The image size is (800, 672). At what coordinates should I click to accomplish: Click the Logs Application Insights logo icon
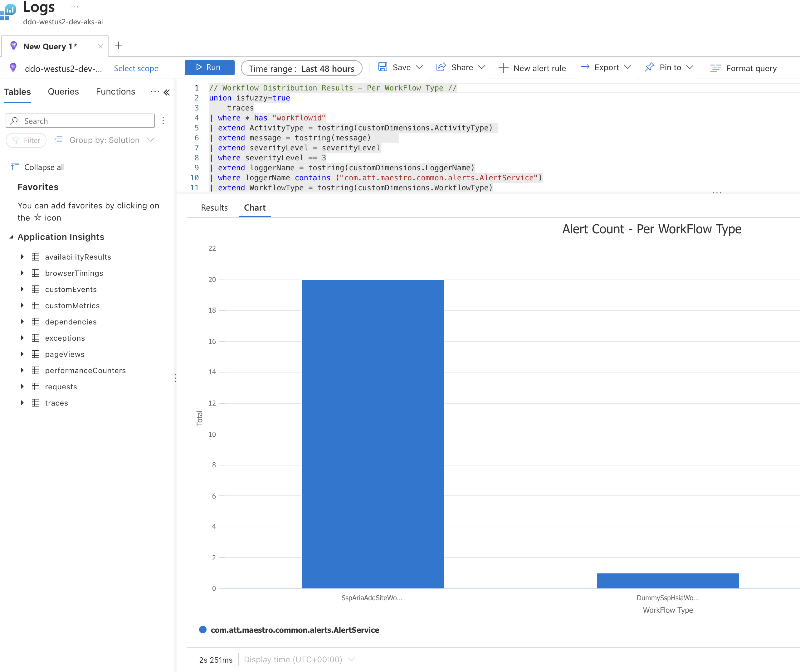coord(8,12)
